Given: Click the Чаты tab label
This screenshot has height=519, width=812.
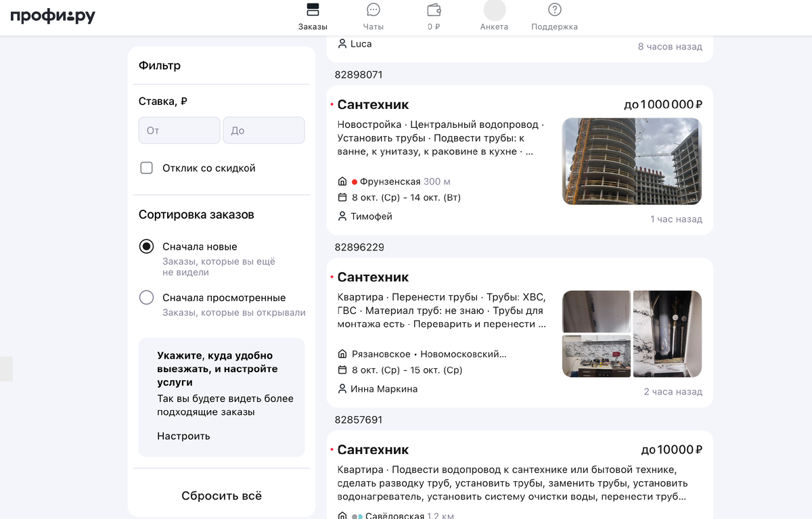Looking at the screenshot, I should 373,27.
